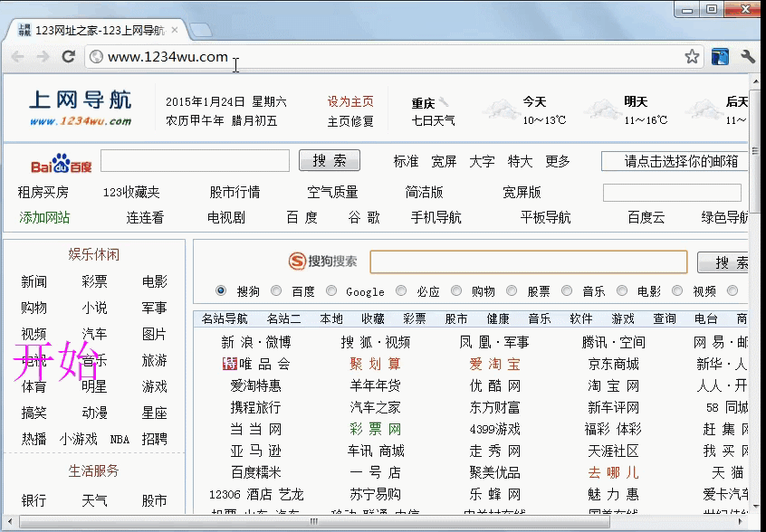Image resolution: width=766 pixels, height=532 pixels.
Task: Click the vertical page scrollbar thumb
Action: point(755,151)
